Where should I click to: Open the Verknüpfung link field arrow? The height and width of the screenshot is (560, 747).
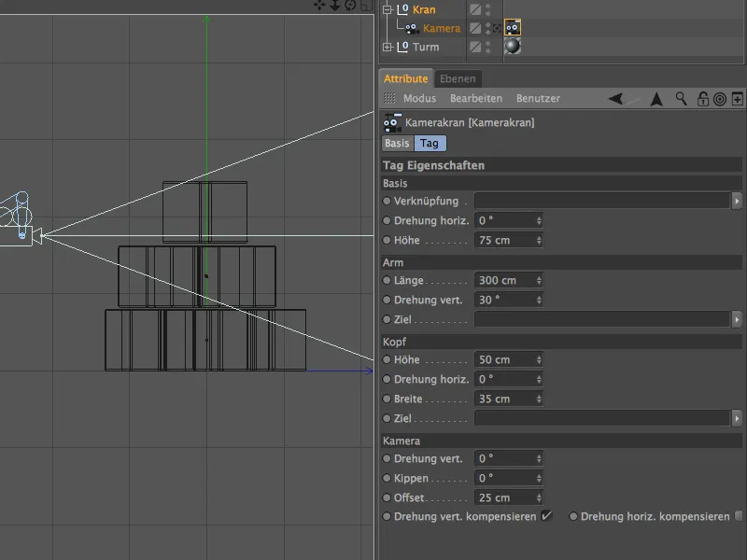[737, 201]
